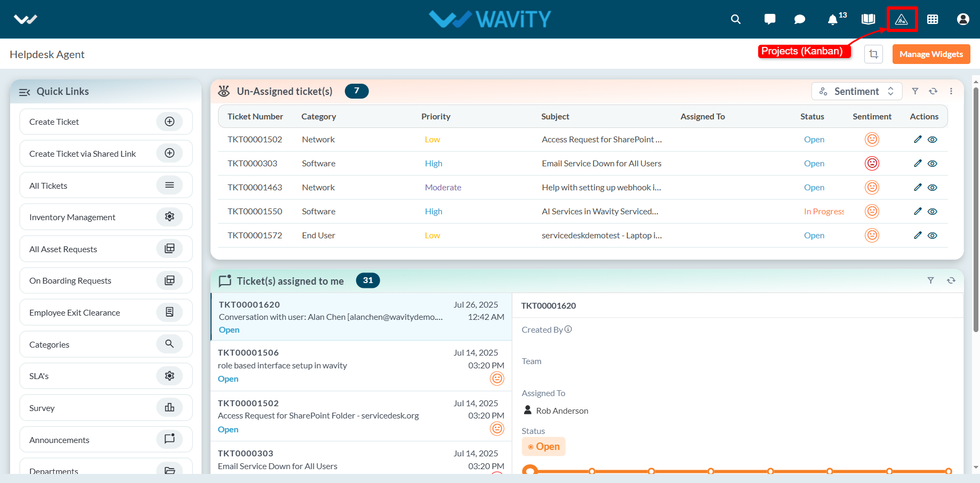
Task: Click the All Asset Requests icon
Action: click(x=170, y=248)
